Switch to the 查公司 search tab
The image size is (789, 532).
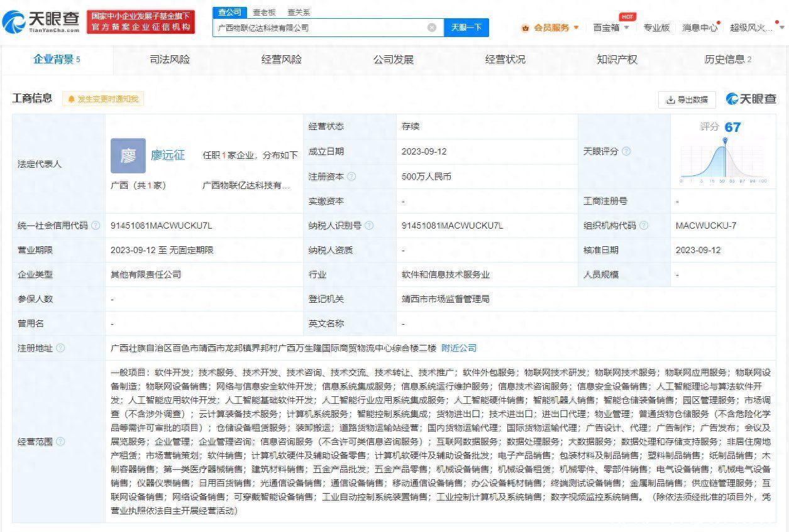click(230, 12)
